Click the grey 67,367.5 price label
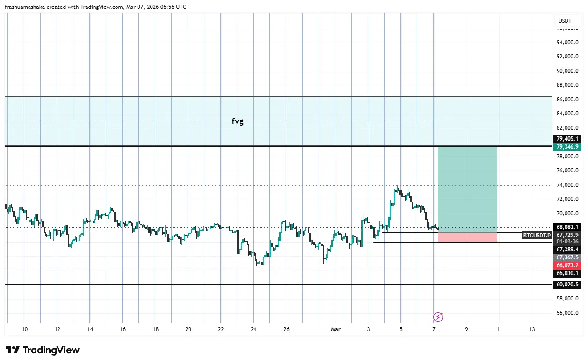Screen dimensions: 588x364 point(567,257)
